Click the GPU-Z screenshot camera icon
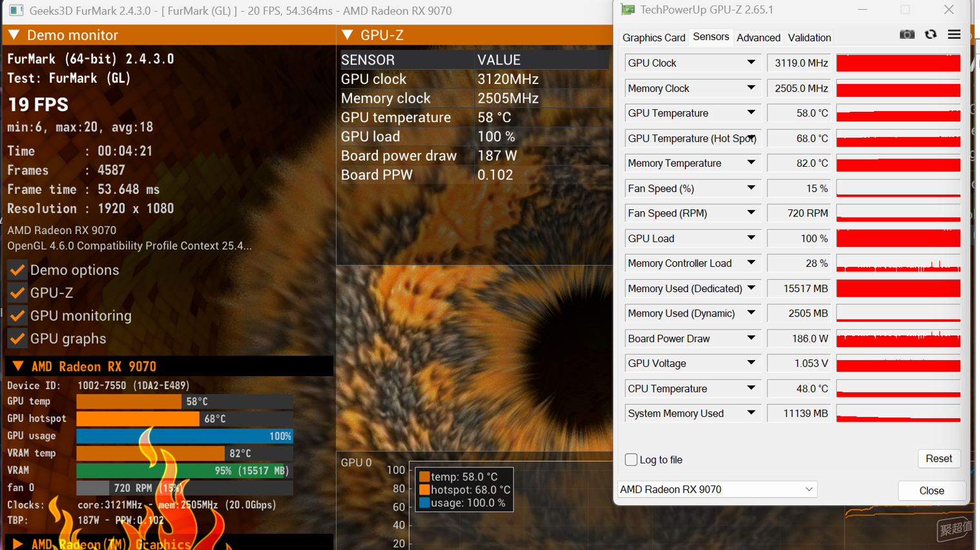 [x=907, y=34]
